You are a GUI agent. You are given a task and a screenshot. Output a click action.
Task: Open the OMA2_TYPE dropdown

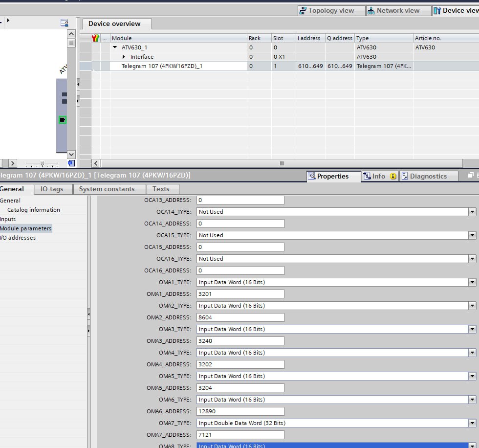tap(472, 306)
